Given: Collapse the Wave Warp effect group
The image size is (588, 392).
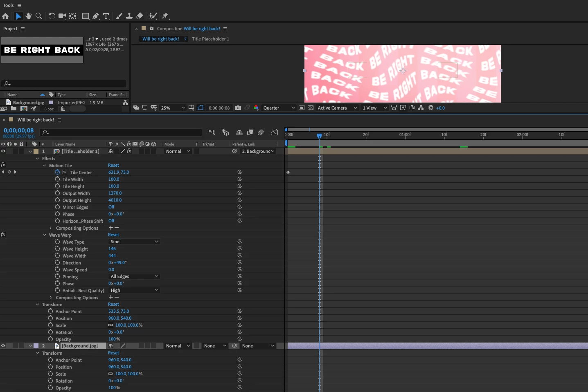Looking at the screenshot, I should pos(45,235).
